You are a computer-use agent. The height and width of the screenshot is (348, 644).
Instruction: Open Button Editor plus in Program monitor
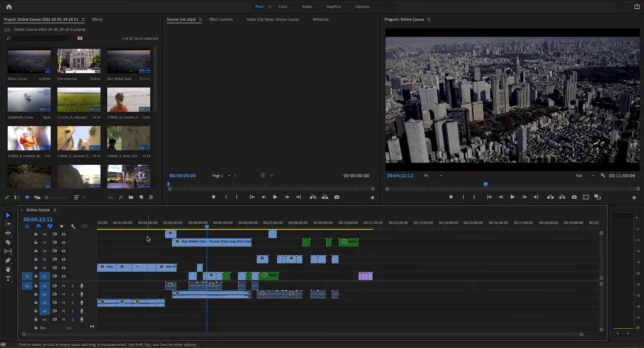tap(634, 197)
